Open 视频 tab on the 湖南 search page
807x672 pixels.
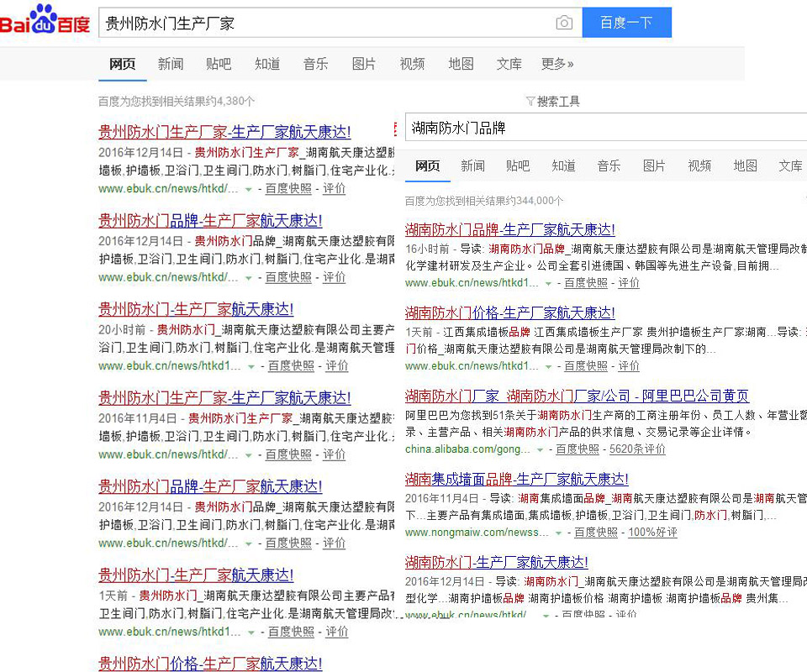(700, 165)
